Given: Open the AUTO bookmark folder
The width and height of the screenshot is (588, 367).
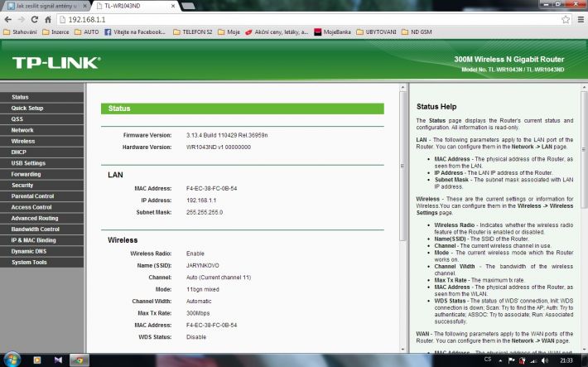Looking at the screenshot, I should (x=87, y=32).
